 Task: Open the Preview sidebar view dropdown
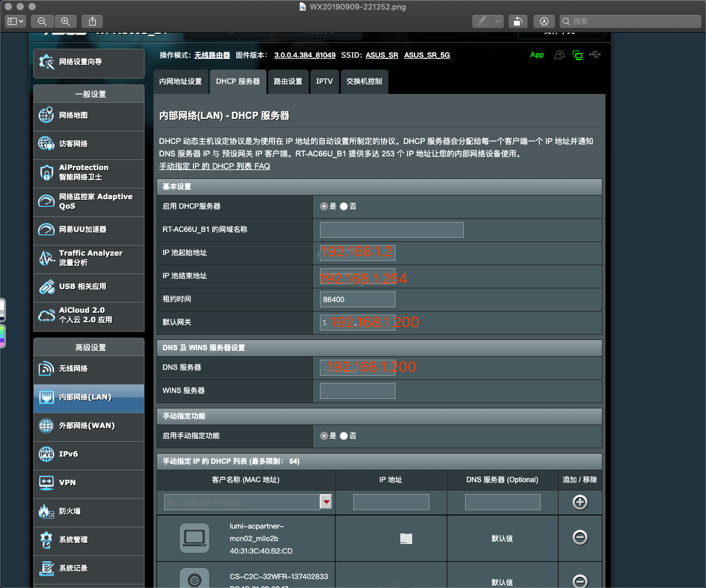click(x=15, y=21)
